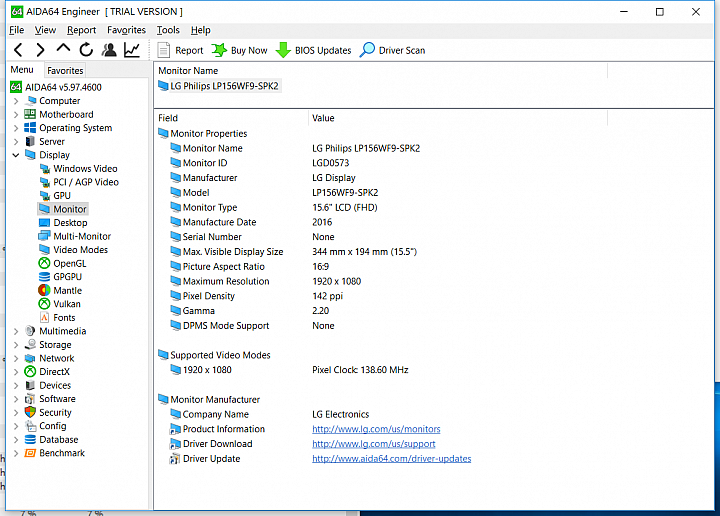Viewport: 720px width, 516px height.
Task: Click the Value column header
Action: (x=458, y=118)
